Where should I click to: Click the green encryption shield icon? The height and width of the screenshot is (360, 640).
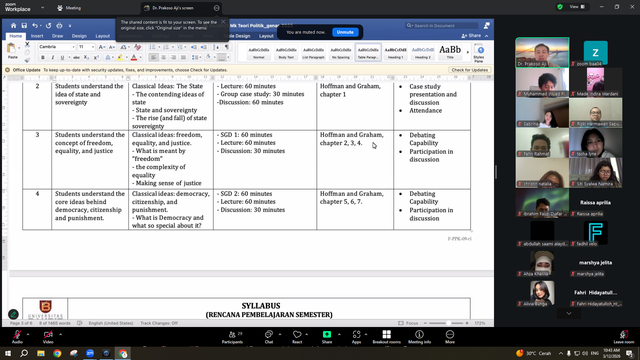coord(560,7)
